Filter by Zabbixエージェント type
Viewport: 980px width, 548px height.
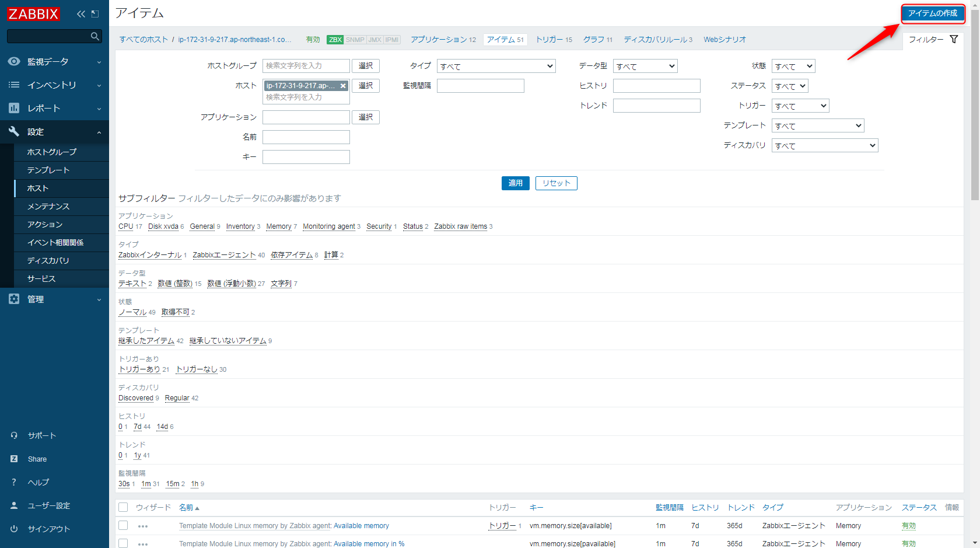[224, 255]
